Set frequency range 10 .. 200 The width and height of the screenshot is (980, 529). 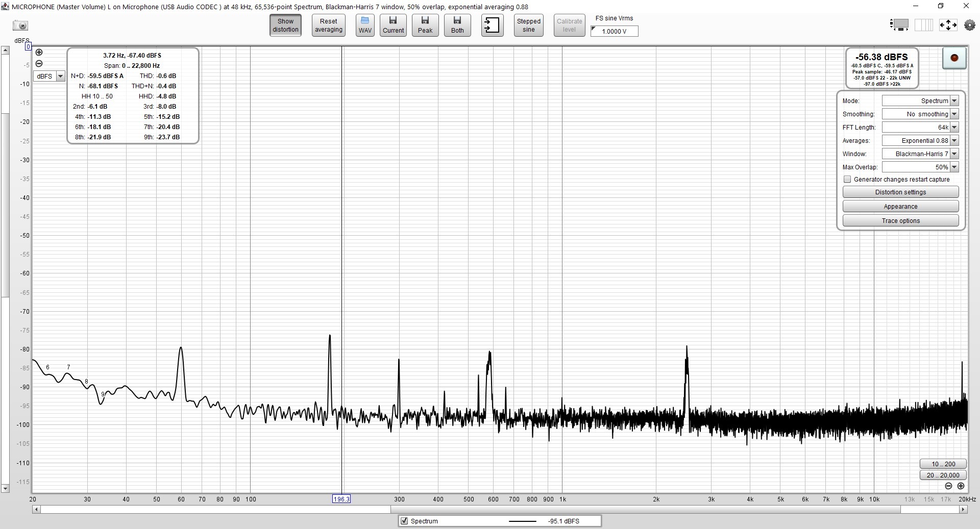tap(943, 464)
